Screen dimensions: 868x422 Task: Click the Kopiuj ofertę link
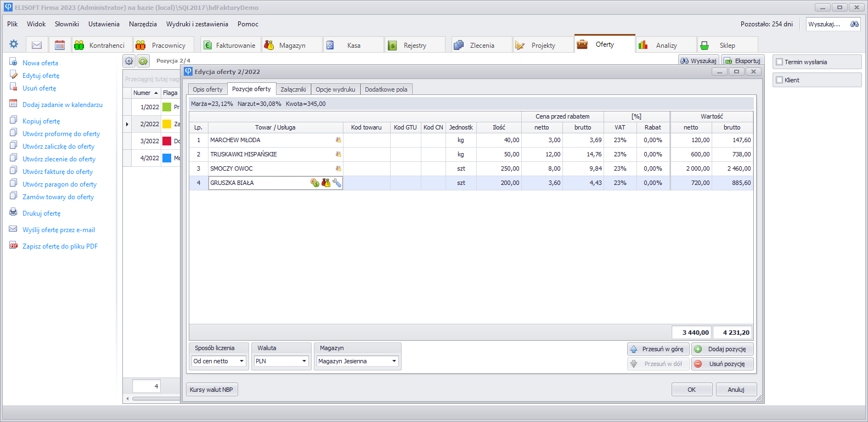coord(41,121)
